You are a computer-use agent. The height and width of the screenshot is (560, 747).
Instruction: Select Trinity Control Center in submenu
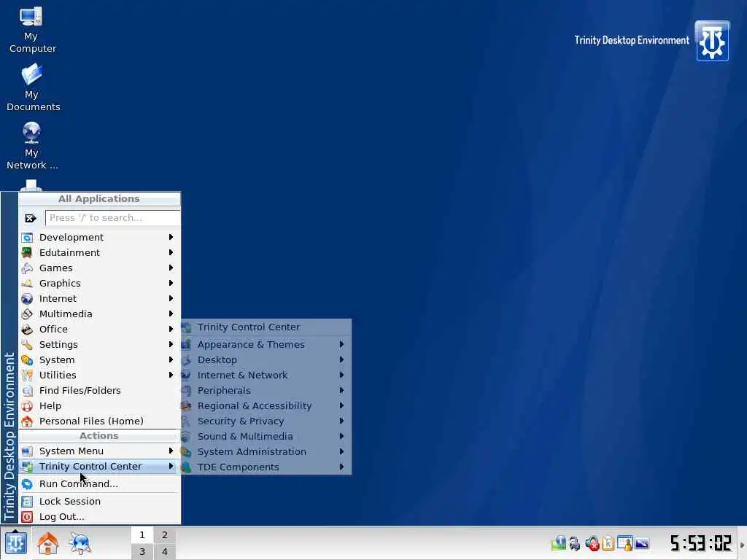coord(266,327)
